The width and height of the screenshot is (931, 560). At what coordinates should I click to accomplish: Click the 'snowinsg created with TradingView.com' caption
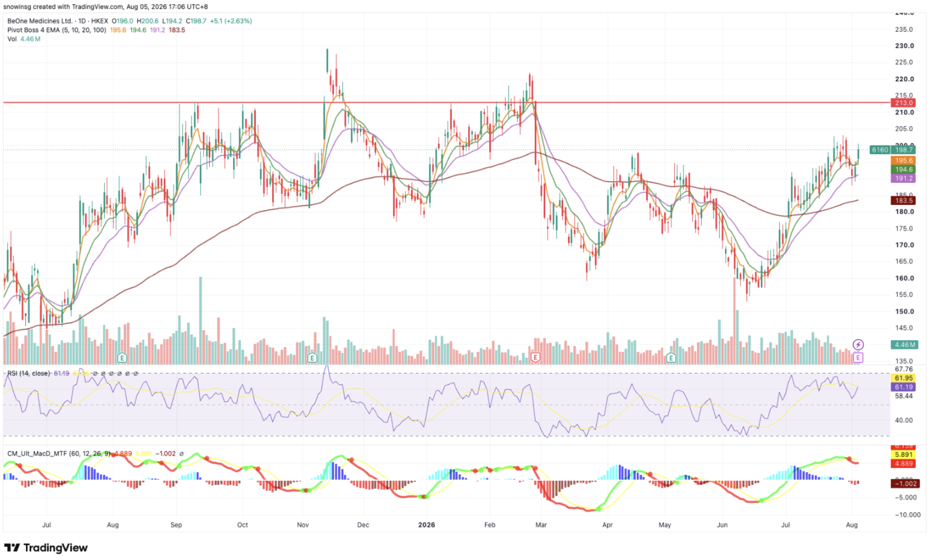point(63,7)
